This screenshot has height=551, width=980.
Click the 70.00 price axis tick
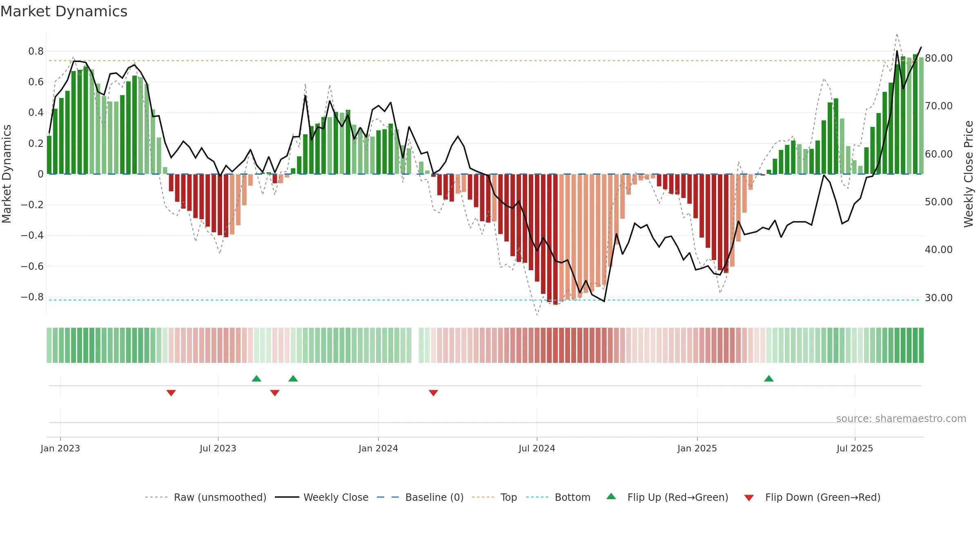coord(939,106)
